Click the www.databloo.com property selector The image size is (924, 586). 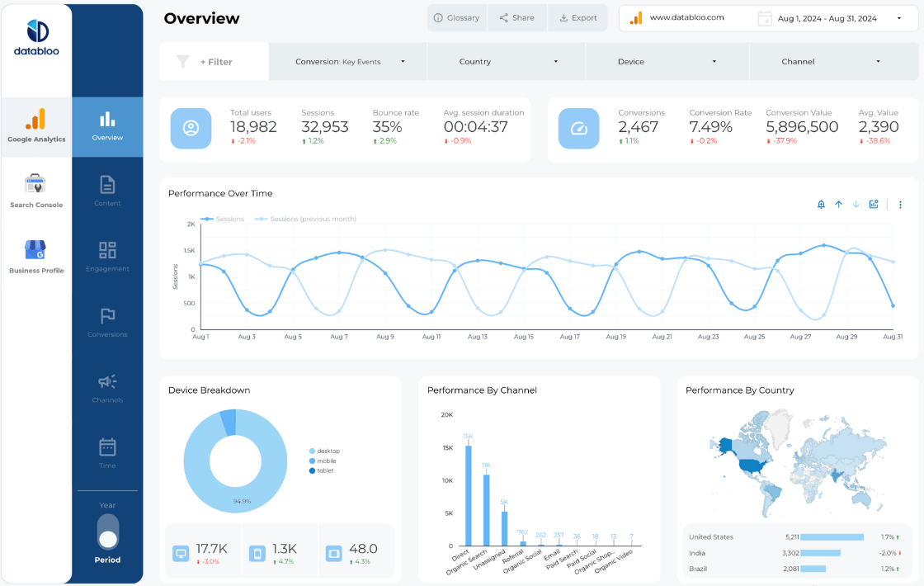coord(686,17)
